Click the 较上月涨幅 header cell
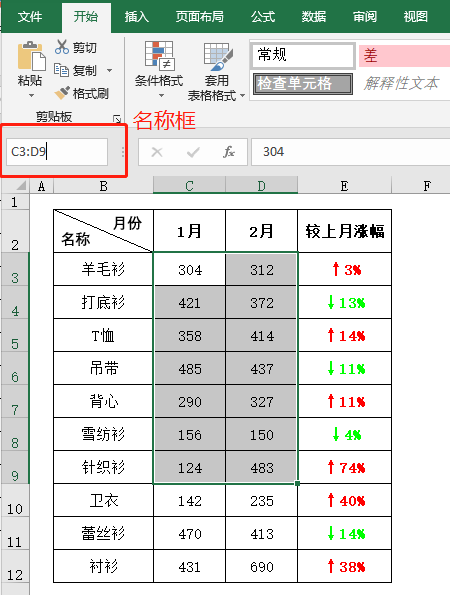Viewport: 450px width, 595px height. pos(345,231)
